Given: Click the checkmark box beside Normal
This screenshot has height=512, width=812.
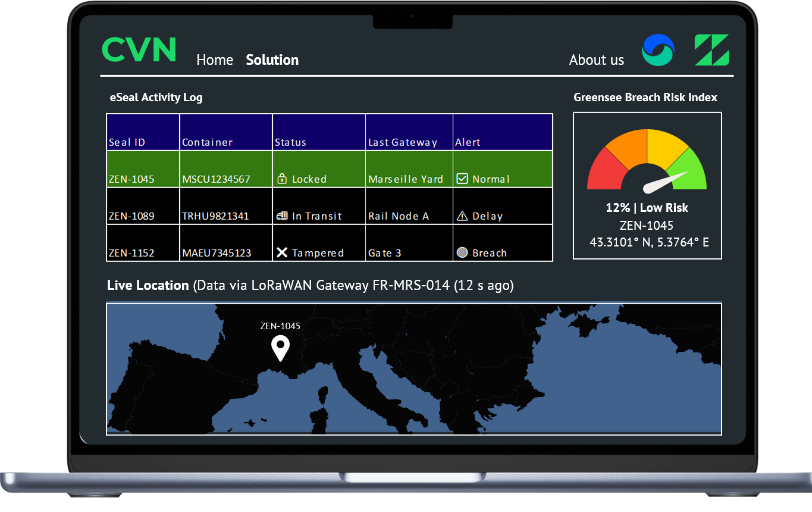Looking at the screenshot, I should [462, 179].
